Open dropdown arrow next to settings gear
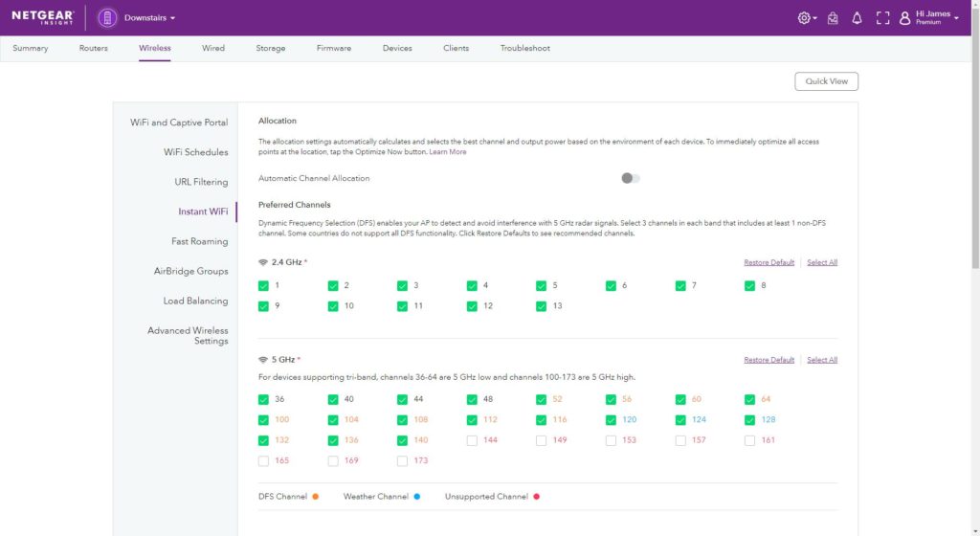The width and height of the screenshot is (980, 536). [x=815, y=19]
